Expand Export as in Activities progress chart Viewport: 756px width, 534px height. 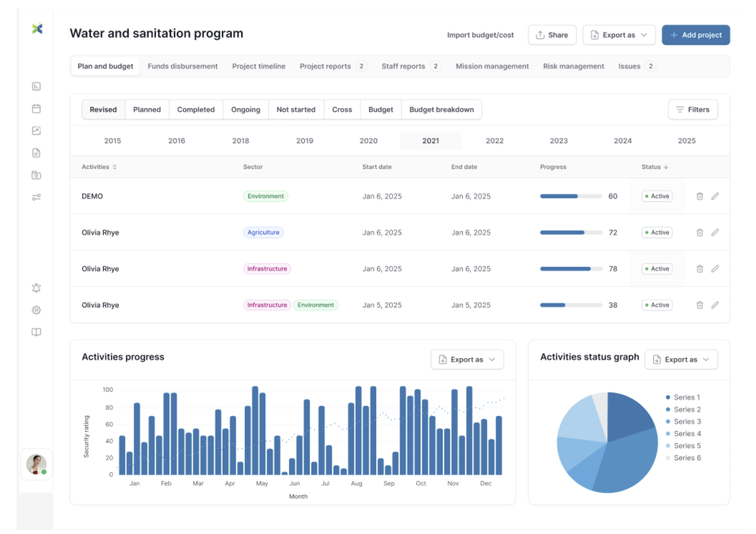point(467,359)
